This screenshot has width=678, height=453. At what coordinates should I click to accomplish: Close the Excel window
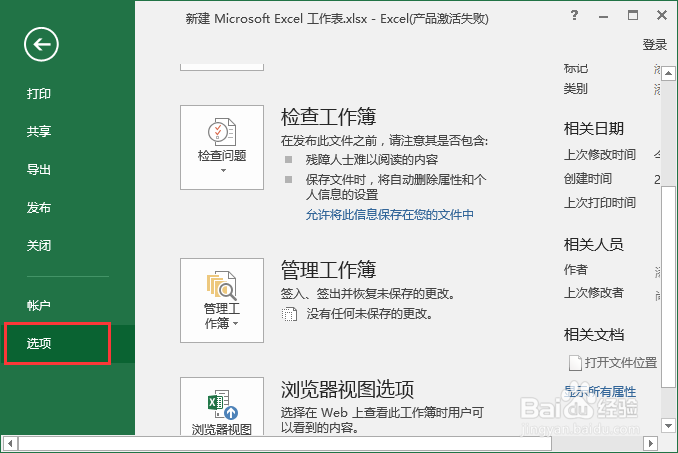(x=662, y=16)
